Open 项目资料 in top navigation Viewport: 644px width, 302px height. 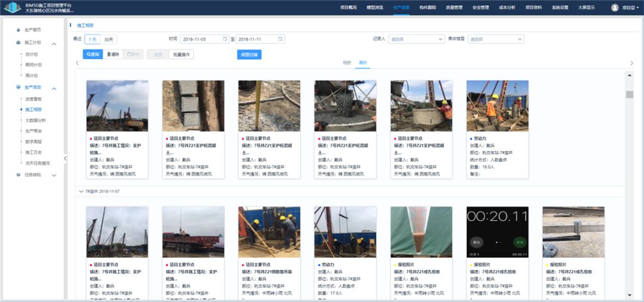click(x=534, y=7)
